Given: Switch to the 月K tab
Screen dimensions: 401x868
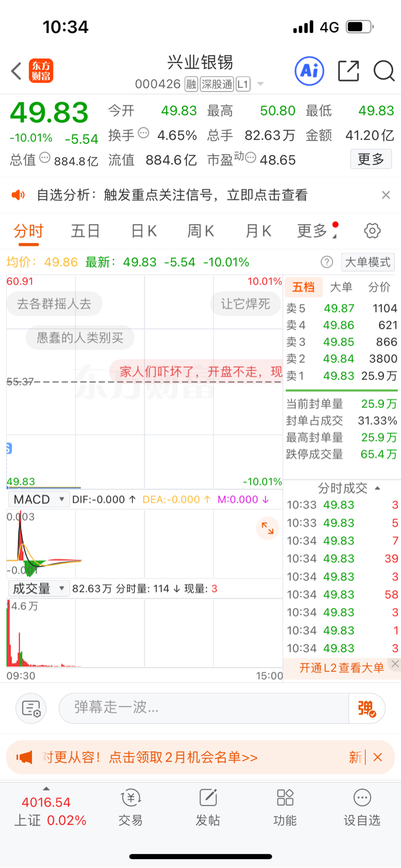Looking at the screenshot, I should (258, 231).
